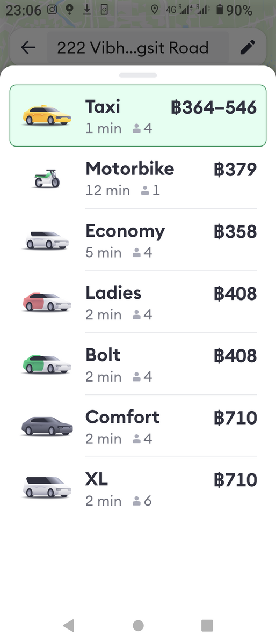Select the XL van icon
This screenshot has width=276, height=644.
click(47, 488)
